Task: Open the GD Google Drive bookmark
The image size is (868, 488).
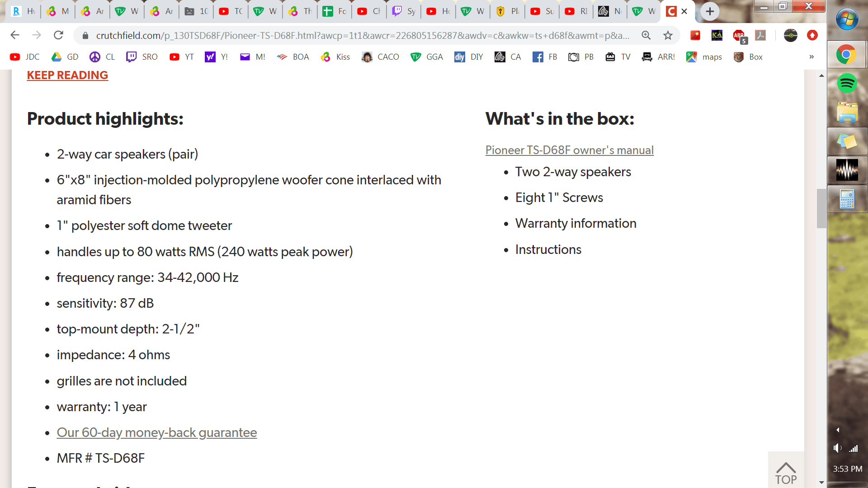Action: coord(65,57)
